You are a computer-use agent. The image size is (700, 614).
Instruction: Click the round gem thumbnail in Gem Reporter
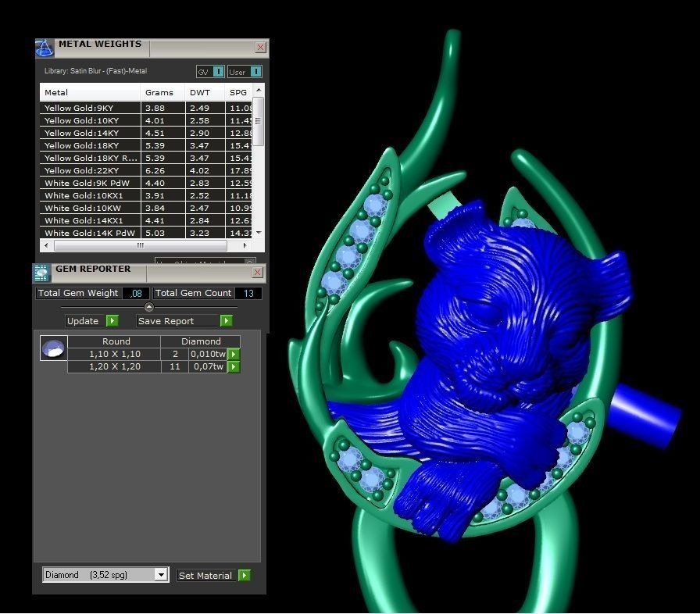click(x=54, y=348)
